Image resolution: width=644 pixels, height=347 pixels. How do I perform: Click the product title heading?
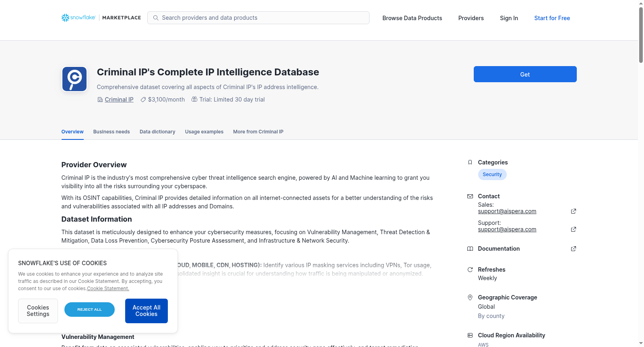click(208, 72)
